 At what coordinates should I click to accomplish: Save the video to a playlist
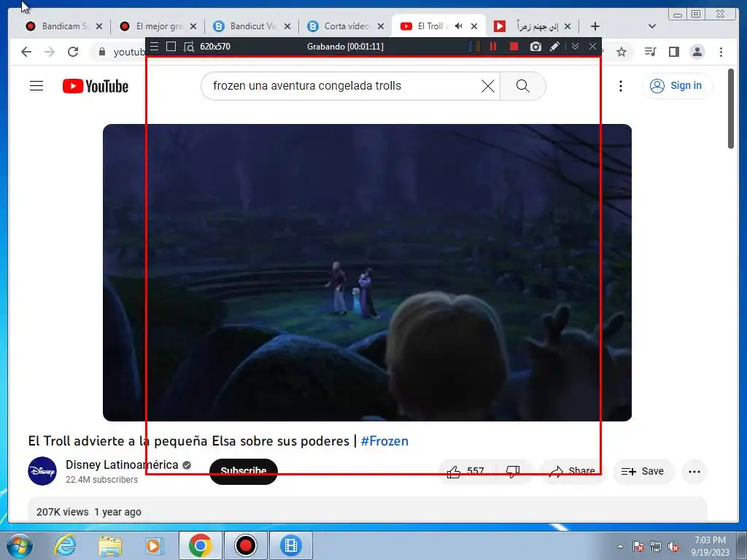click(643, 472)
